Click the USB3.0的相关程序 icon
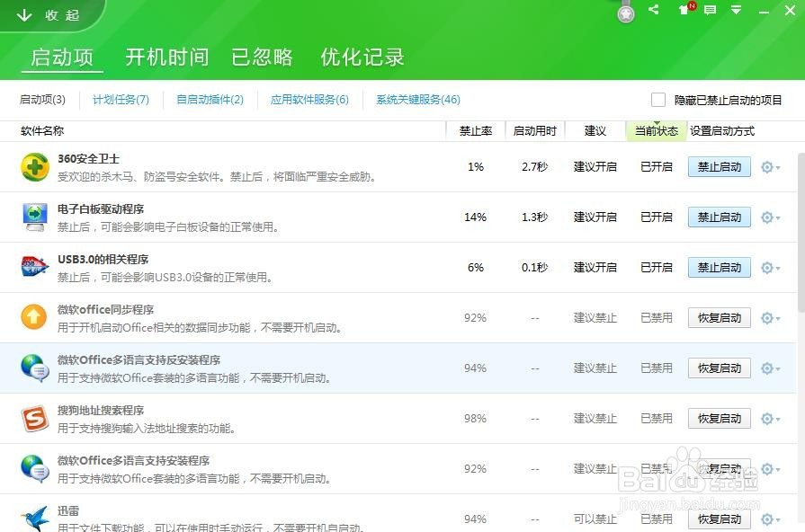Viewport: 805px width, 532px height. (34, 267)
